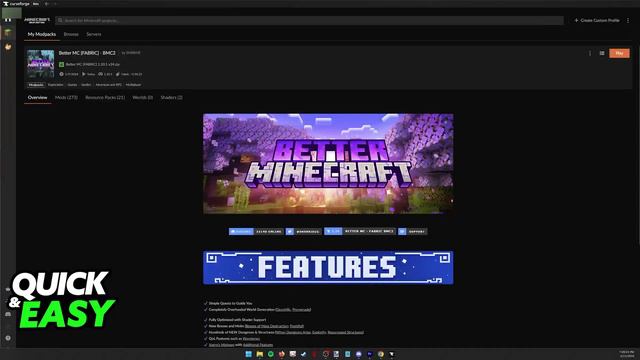
Task: Open the Servers tab
Action: [x=93, y=34]
